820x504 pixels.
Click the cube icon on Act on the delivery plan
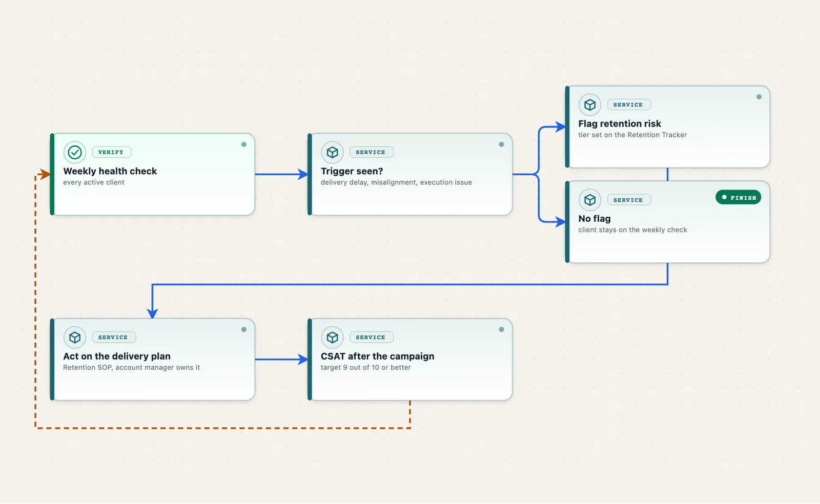(75, 337)
